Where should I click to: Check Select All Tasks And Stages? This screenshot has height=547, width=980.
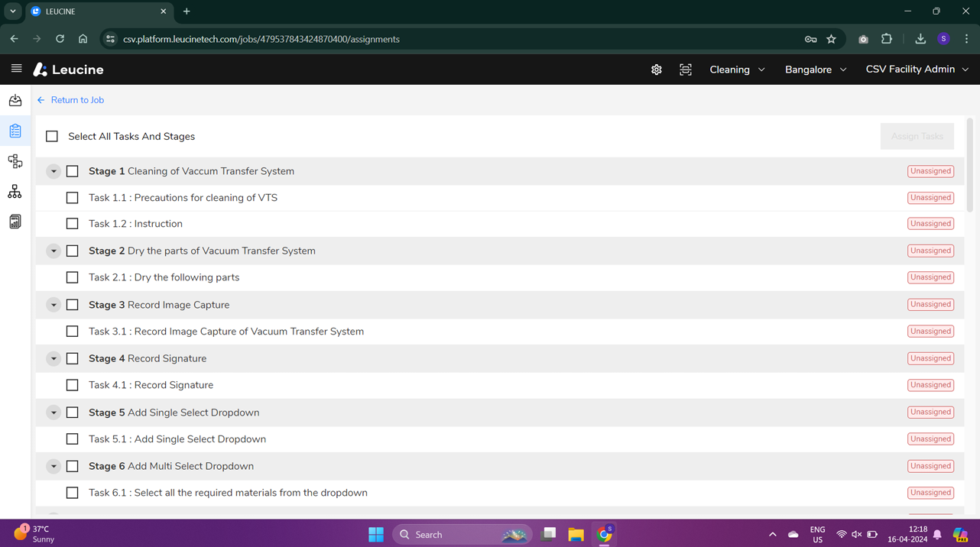[52, 136]
